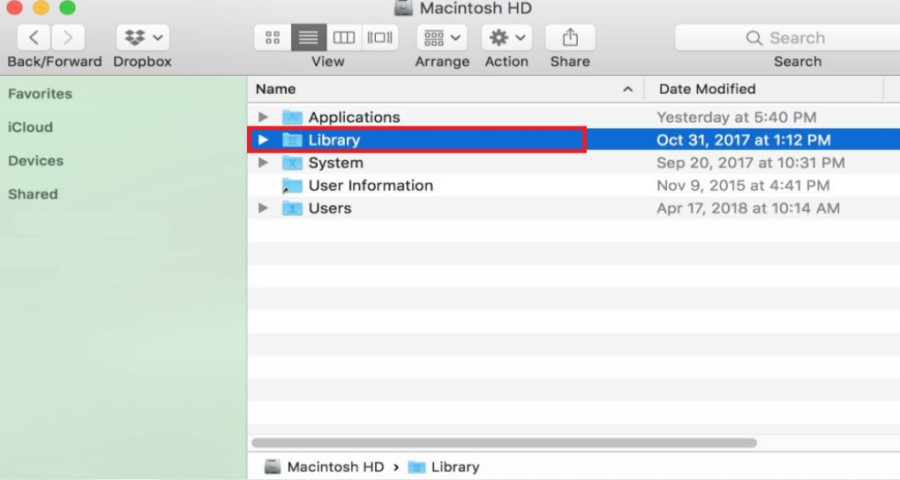This screenshot has height=480, width=900.
Task: Select the System folder icon
Action: [292, 162]
